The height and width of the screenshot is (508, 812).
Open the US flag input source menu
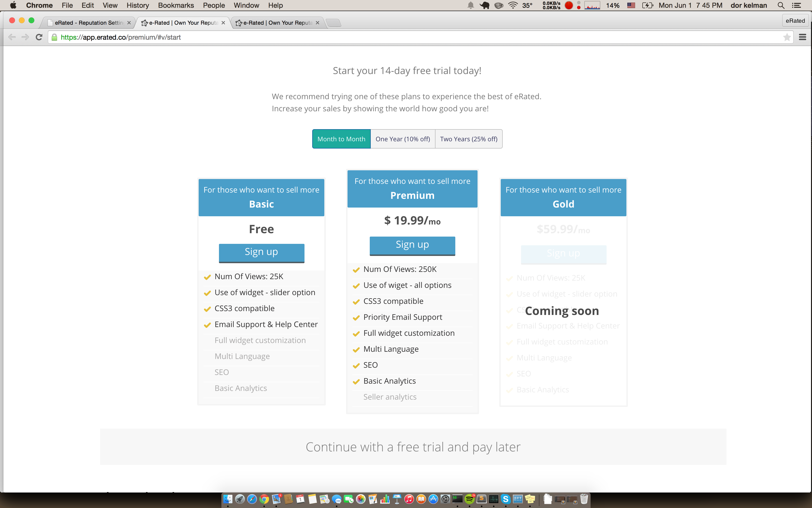(631, 5)
